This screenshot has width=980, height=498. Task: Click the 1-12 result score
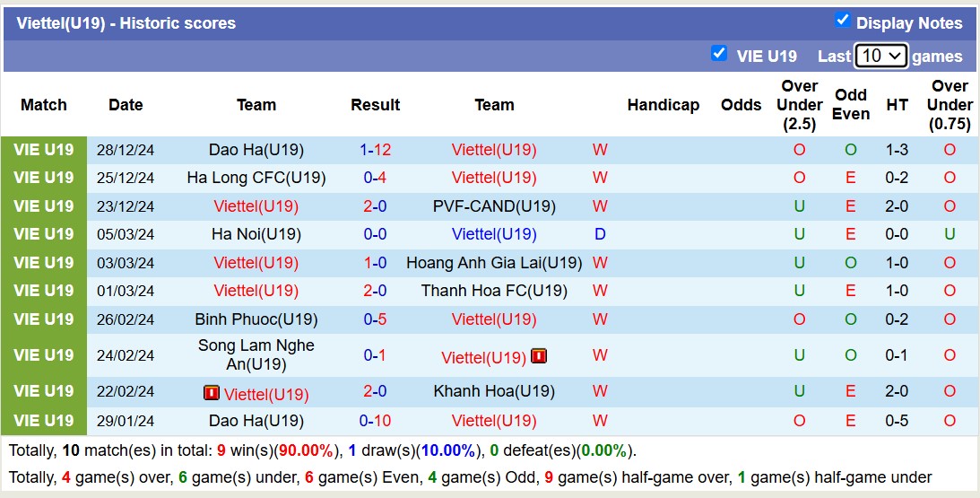click(x=375, y=150)
